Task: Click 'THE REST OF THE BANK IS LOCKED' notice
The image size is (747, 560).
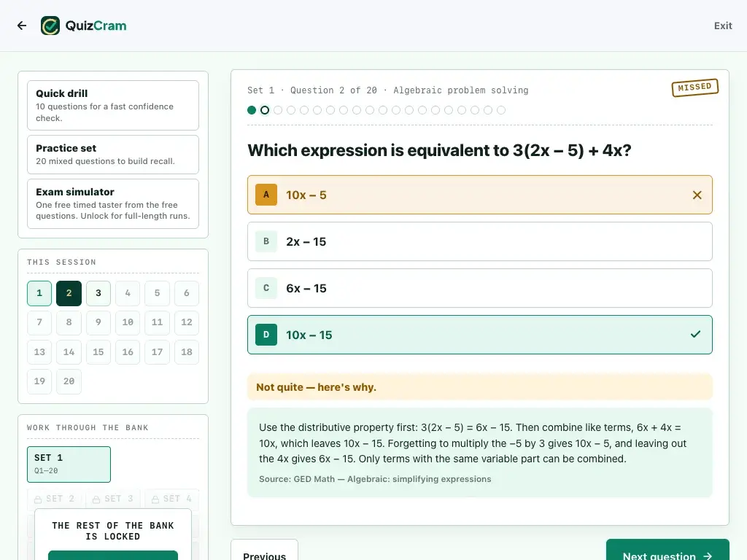Action: click(113, 531)
